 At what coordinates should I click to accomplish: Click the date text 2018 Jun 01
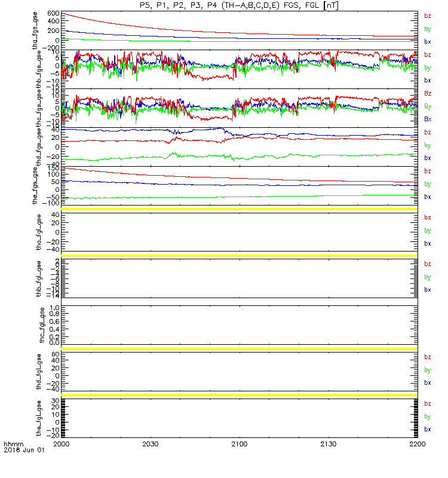24,450
